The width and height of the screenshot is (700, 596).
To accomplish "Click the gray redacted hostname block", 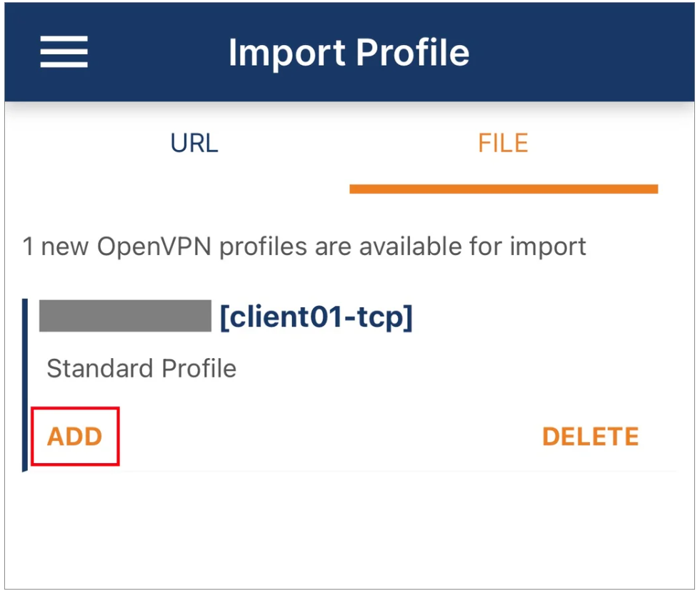I will tap(125, 316).
